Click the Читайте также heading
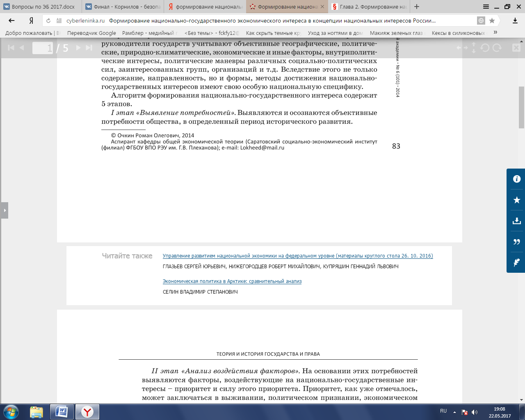This screenshot has height=420, width=525. (127, 256)
